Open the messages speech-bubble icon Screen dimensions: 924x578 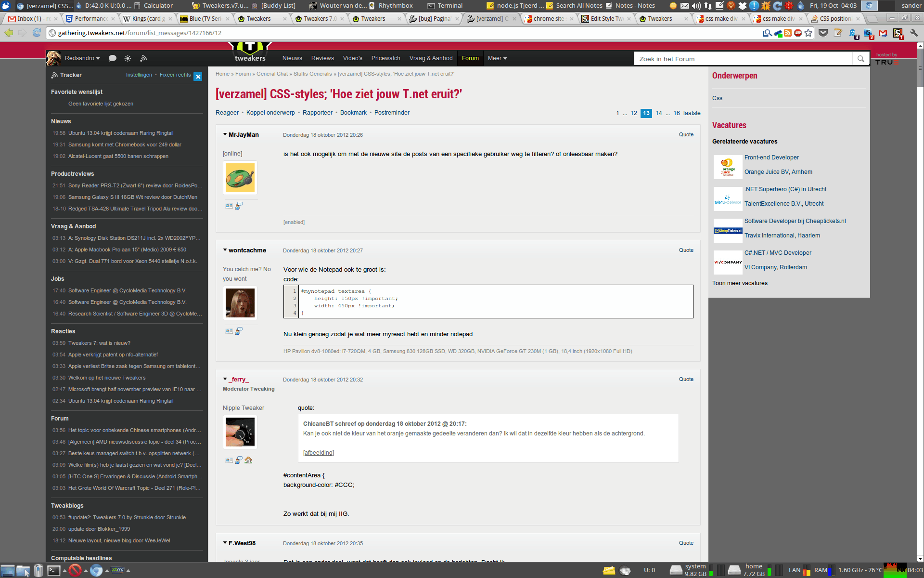tap(113, 58)
